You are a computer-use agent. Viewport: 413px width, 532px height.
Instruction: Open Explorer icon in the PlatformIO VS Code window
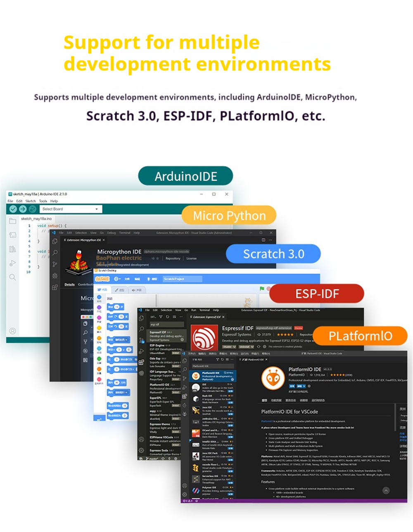pos(185,361)
